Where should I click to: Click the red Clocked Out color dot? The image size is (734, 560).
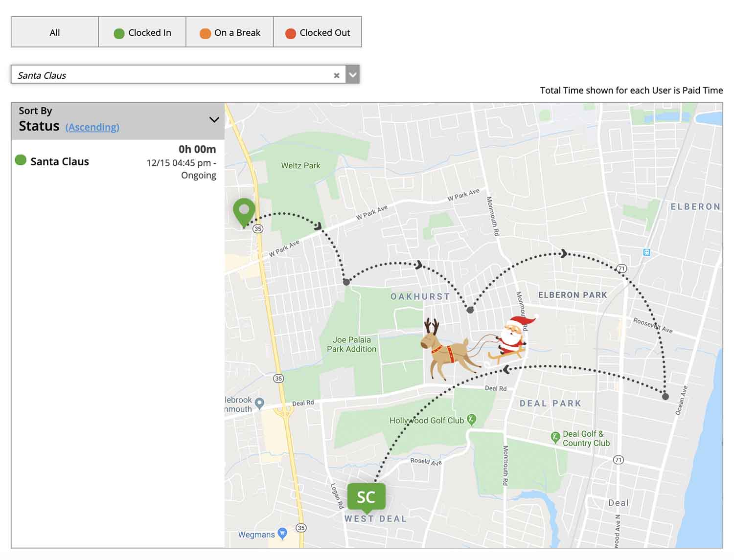pos(291,33)
